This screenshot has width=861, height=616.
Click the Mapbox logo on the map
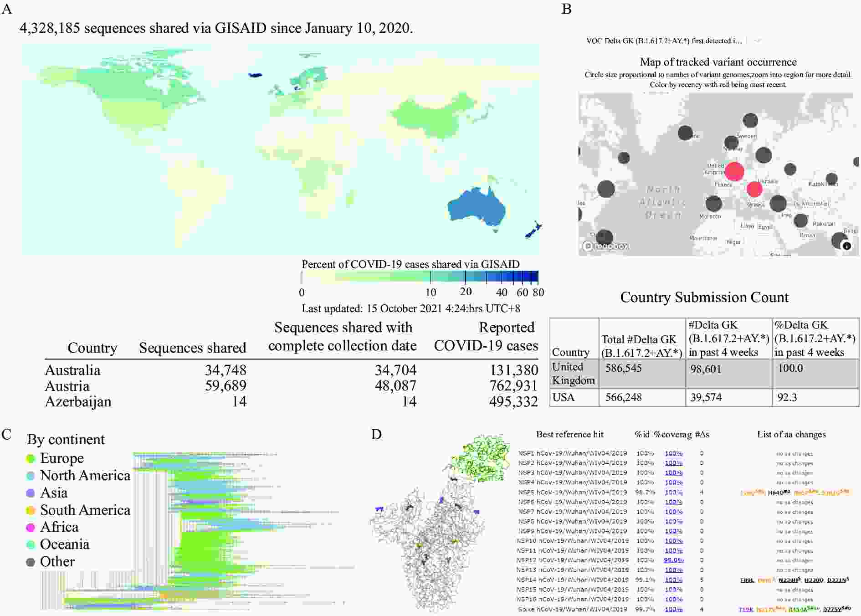click(606, 246)
